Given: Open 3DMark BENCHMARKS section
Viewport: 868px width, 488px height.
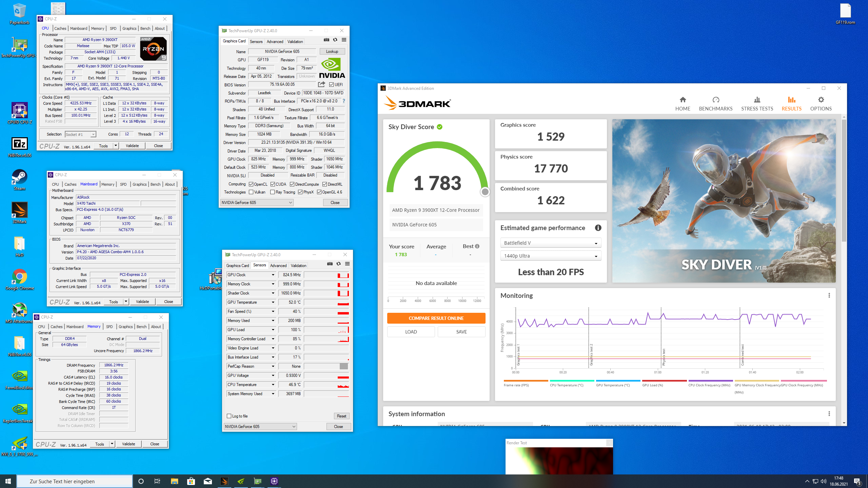Looking at the screenshot, I should (715, 104).
